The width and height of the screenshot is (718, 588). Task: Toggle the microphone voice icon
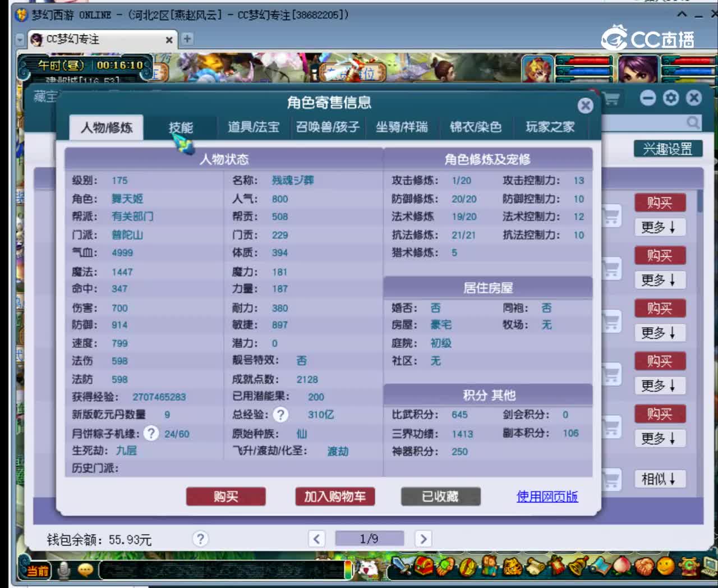click(x=64, y=571)
